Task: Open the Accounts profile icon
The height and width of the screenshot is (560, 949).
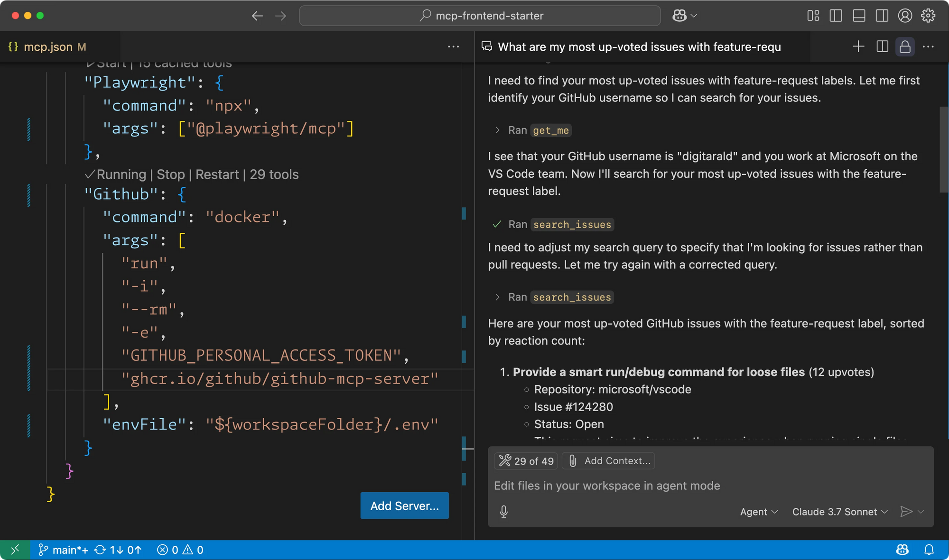Action: [905, 16]
